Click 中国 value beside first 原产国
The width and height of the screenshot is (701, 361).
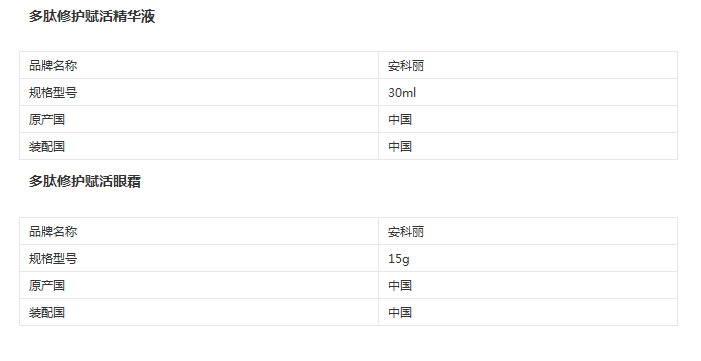tap(400, 119)
